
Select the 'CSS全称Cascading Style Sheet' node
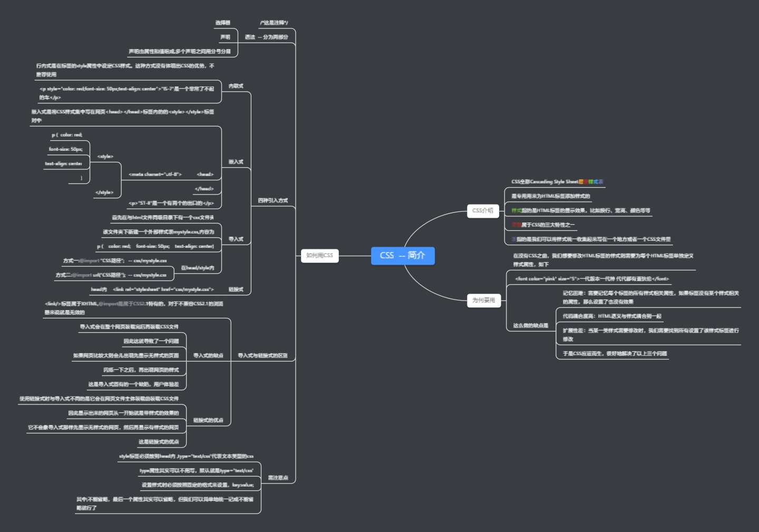pos(557,181)
